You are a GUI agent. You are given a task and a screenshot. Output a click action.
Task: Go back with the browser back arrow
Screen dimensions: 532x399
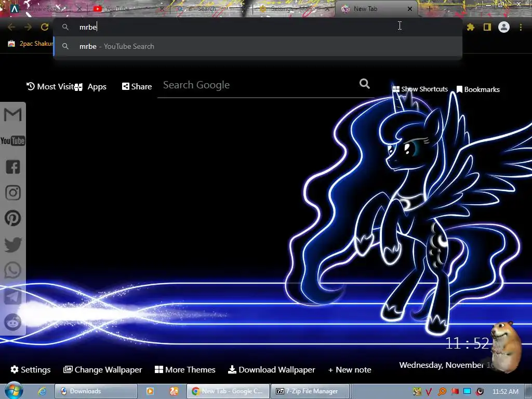point(11,27)
